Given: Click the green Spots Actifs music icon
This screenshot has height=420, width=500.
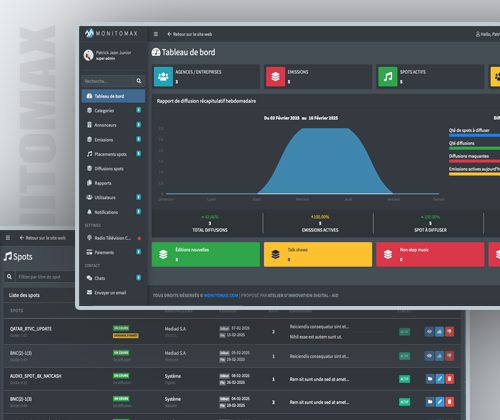Looking at the screenshot, I should (388, 77).
